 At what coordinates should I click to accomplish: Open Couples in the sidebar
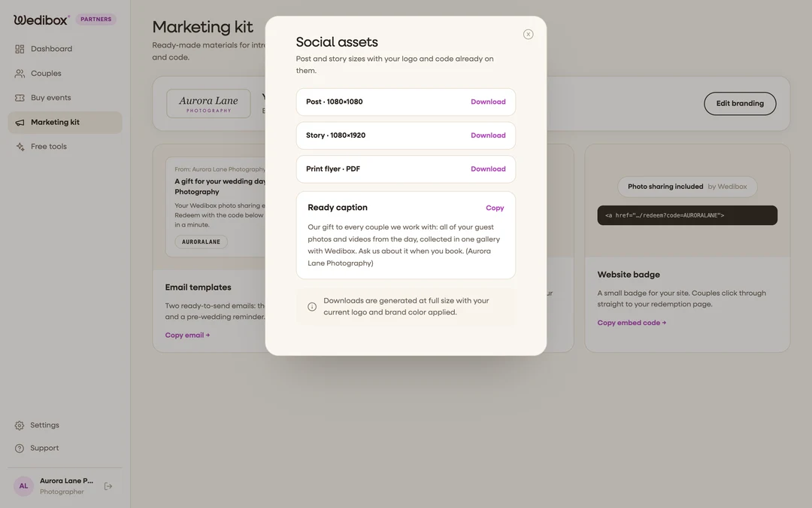click(65, 73)
